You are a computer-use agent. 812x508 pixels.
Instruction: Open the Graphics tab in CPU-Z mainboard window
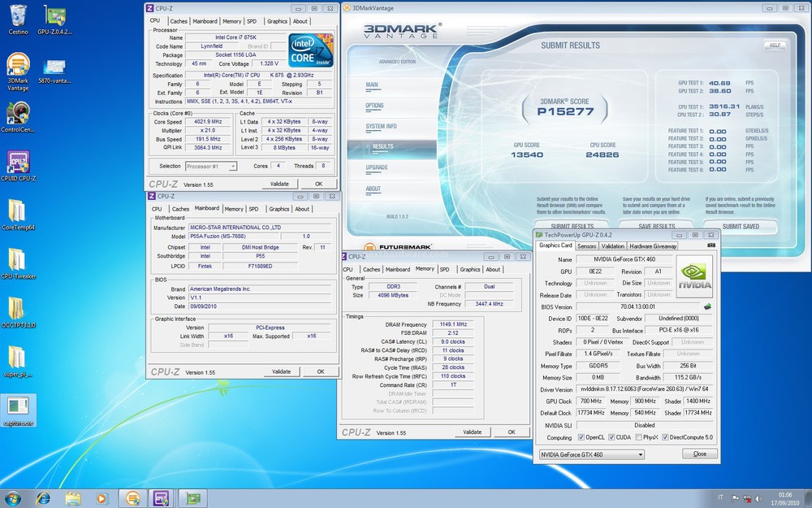point(279,209)
